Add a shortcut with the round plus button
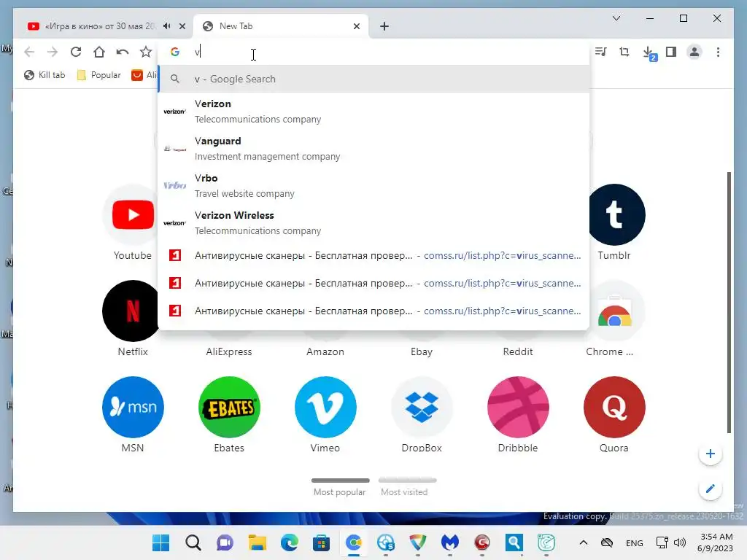 click(710, 454)
